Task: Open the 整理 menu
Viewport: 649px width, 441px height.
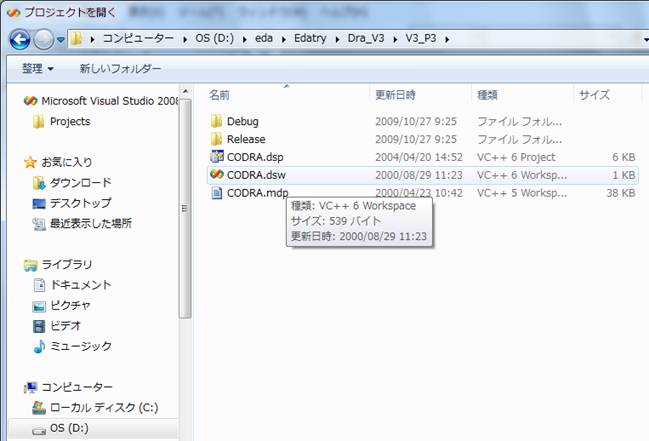Action: point(38,68)
